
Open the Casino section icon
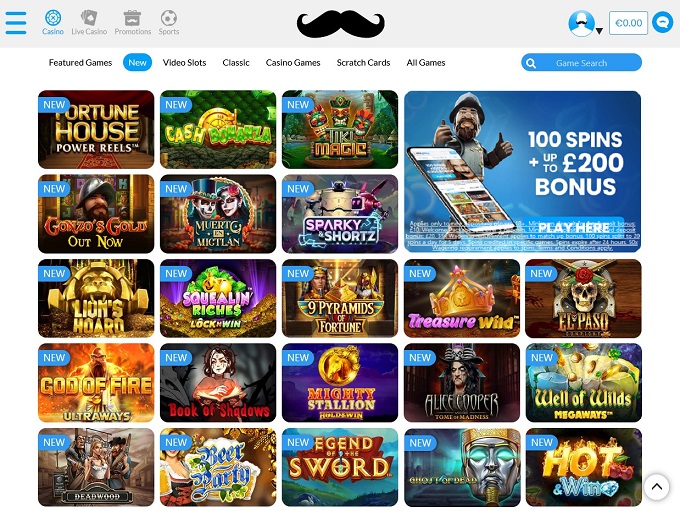[x=53, y=18]
